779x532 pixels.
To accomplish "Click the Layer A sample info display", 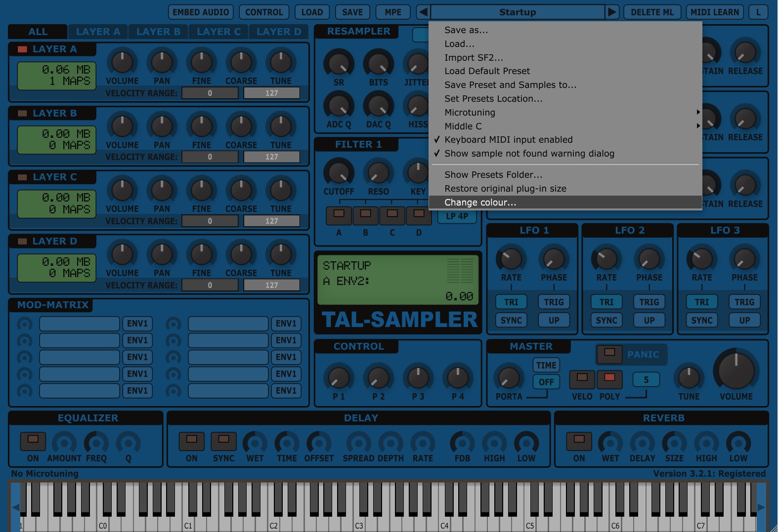I will pyautogui.click(x=57, y=76).
